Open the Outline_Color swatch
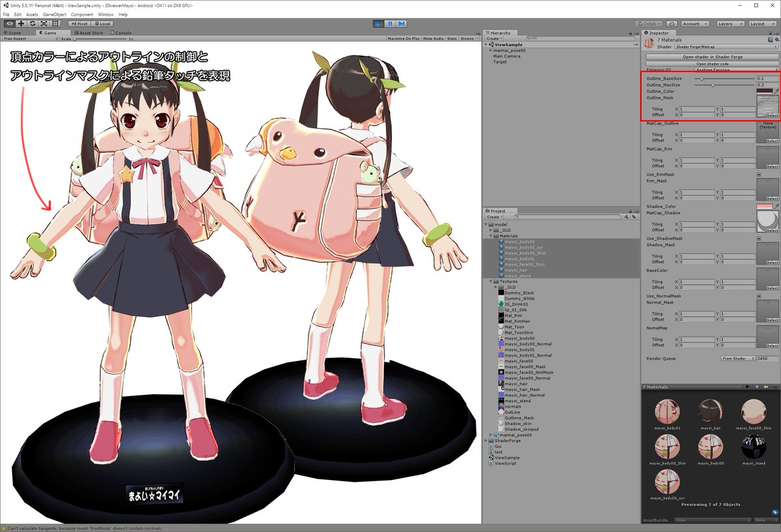The image size is (781, 532). click(x=764, y=91)
